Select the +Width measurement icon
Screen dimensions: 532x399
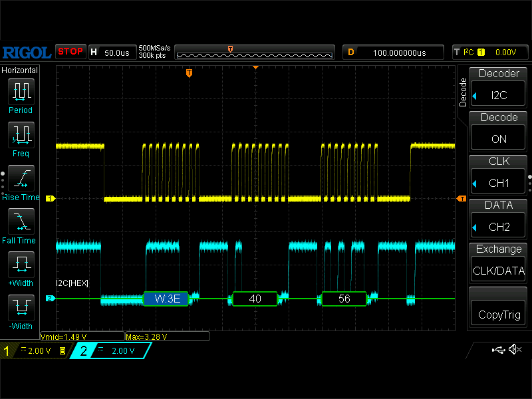(21, 265)
